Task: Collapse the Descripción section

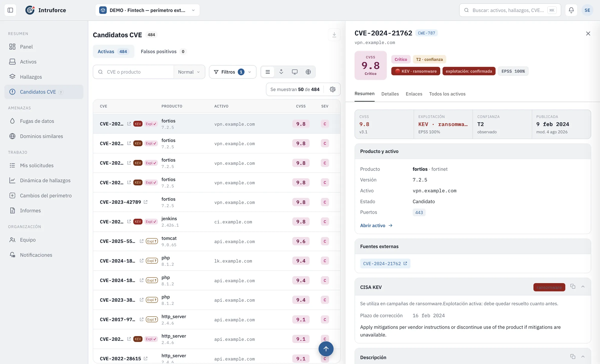Action: [583, 357]
